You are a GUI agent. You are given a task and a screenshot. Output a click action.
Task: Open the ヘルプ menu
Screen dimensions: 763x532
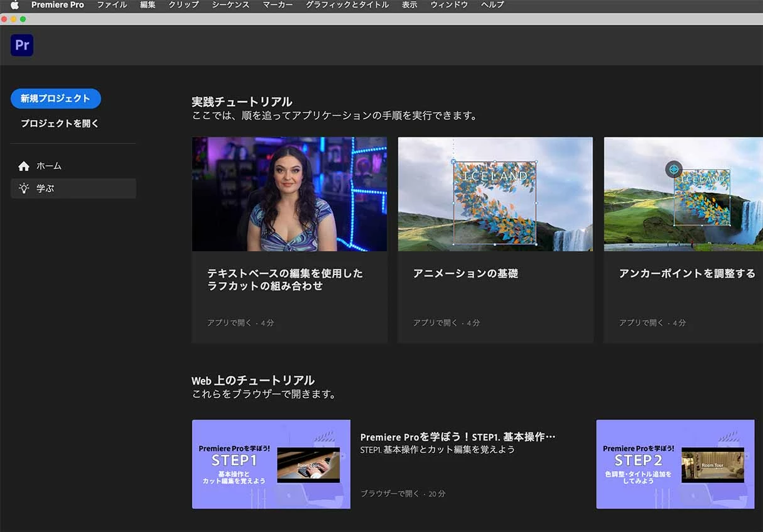tap(492, 5)
